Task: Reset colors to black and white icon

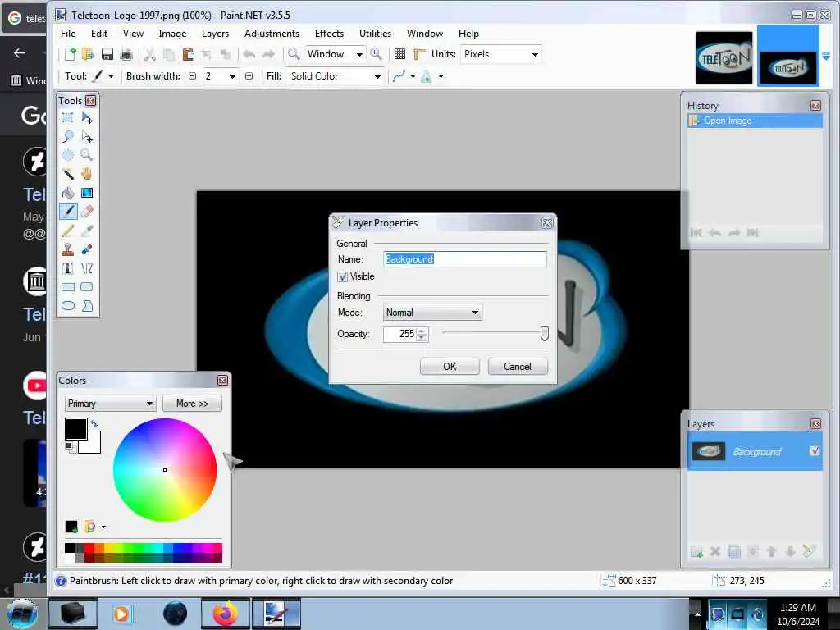Action: pyautogui.click(x=71, y=447)
